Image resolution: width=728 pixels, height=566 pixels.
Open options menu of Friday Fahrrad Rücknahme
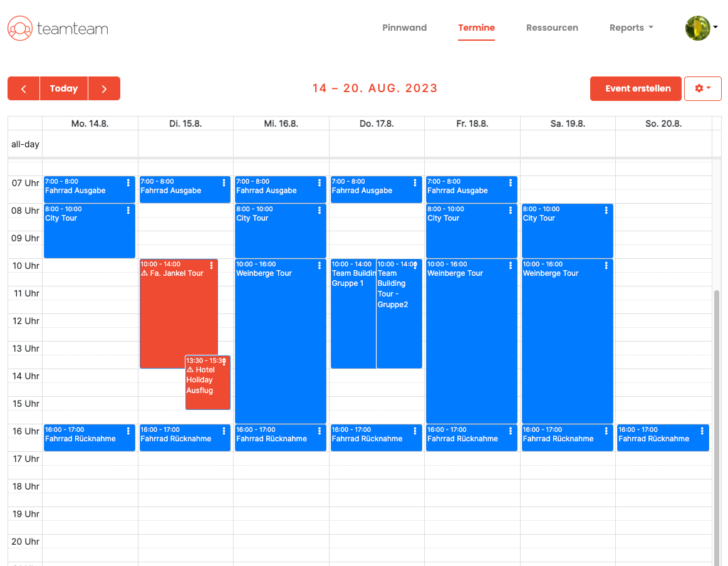[x=511, y=431]
